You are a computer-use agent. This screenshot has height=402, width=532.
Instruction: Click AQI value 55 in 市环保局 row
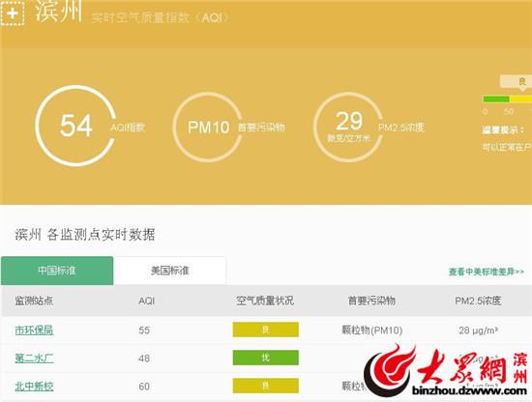coord(144,330)
